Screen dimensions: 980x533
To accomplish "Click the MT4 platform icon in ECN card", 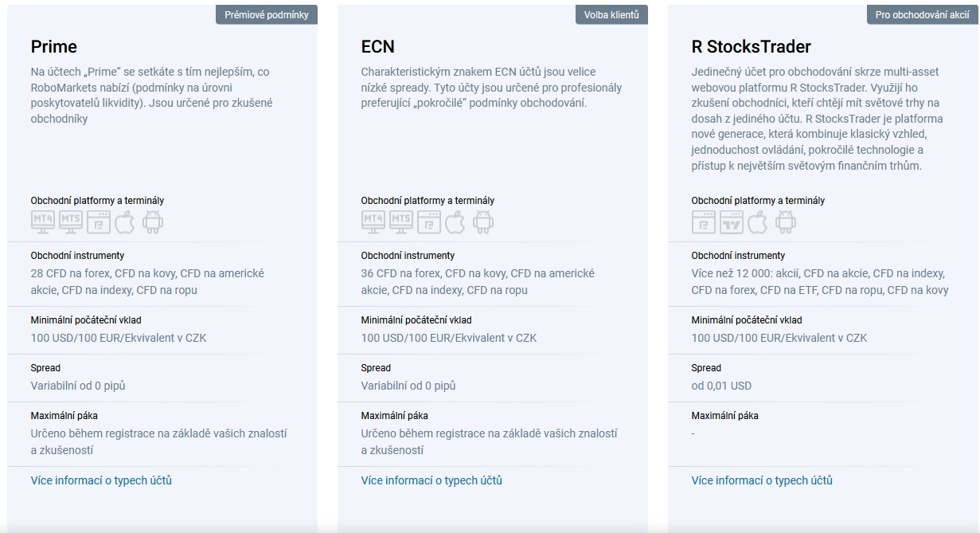I will 373,221.
